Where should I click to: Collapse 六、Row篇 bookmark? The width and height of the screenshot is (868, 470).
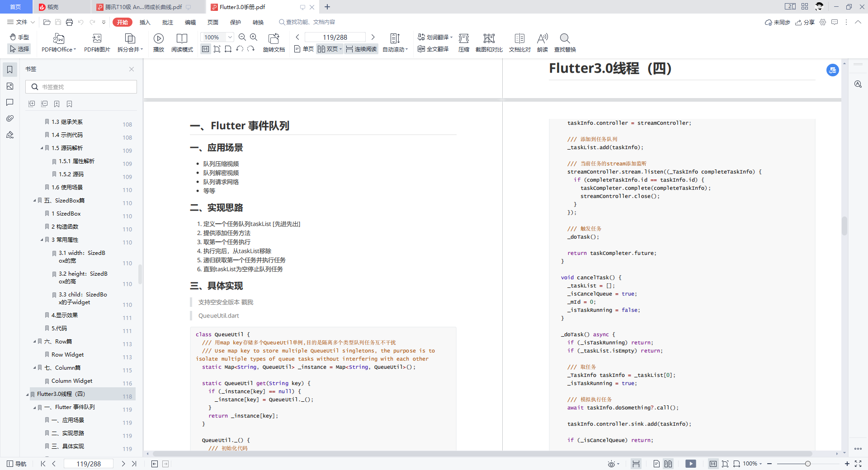click(34, 342)
